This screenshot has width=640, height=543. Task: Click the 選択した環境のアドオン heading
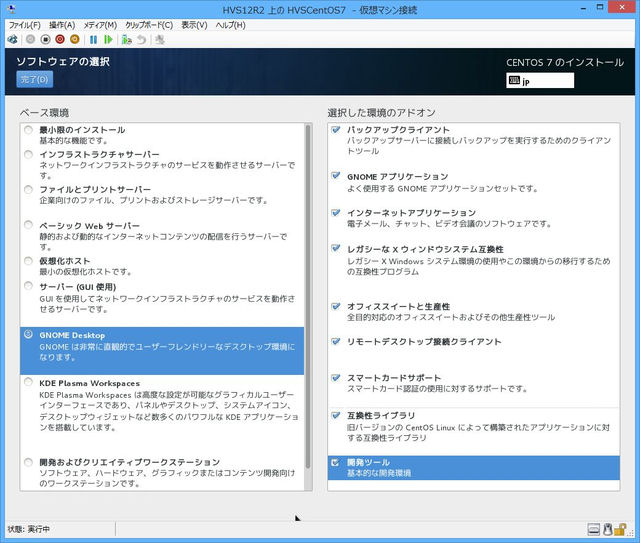click(x=382, y=113)
